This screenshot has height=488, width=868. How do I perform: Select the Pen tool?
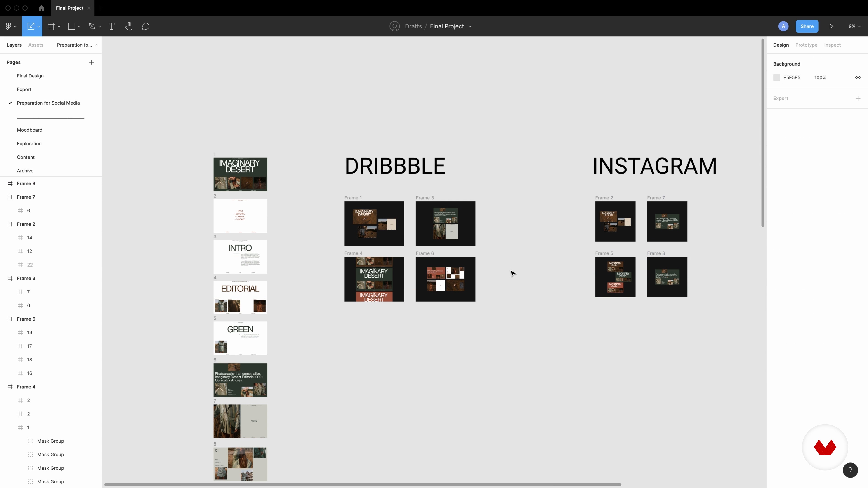[x=92, y=26]
